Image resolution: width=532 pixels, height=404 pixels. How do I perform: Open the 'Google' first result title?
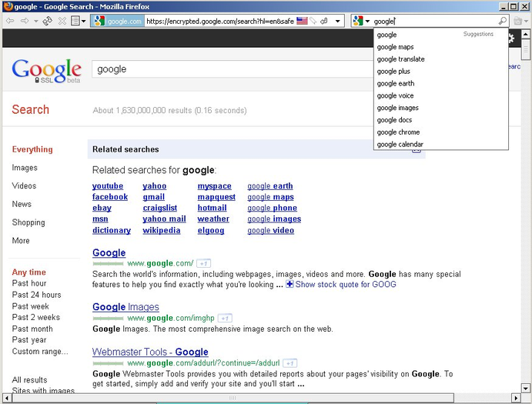pos(109,252)
